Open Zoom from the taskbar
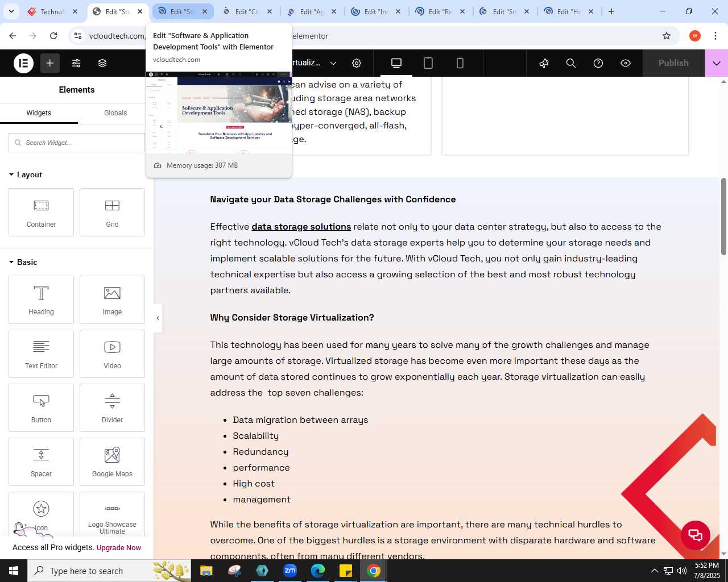This screenshot has height=582, width=728. tap(290, 571)
